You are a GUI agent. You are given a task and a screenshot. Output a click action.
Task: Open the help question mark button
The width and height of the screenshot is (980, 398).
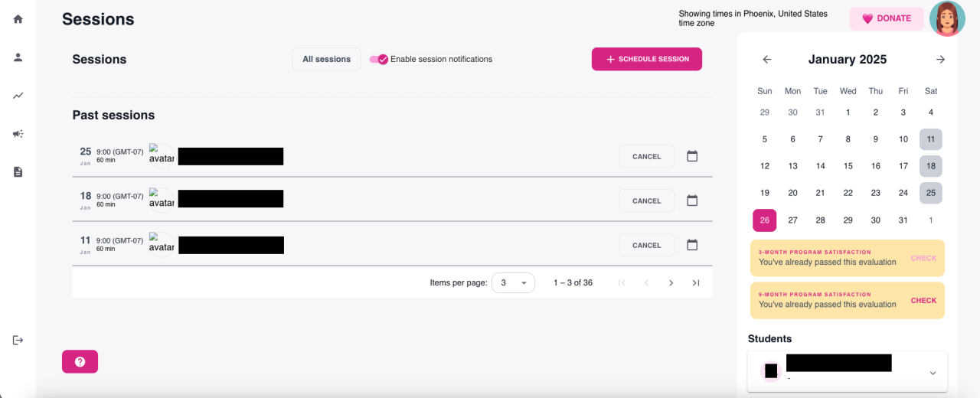(x=80, y=361)
